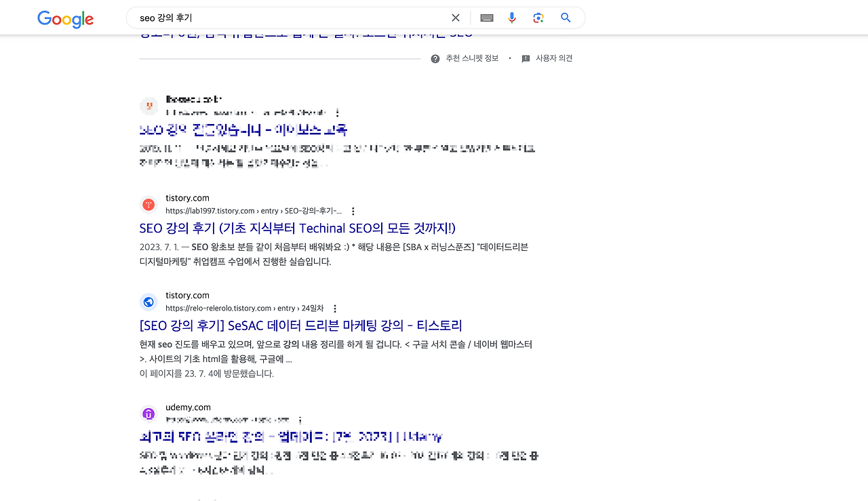
Task: Click inside the search query input field
Action: (x=285, y=18)
